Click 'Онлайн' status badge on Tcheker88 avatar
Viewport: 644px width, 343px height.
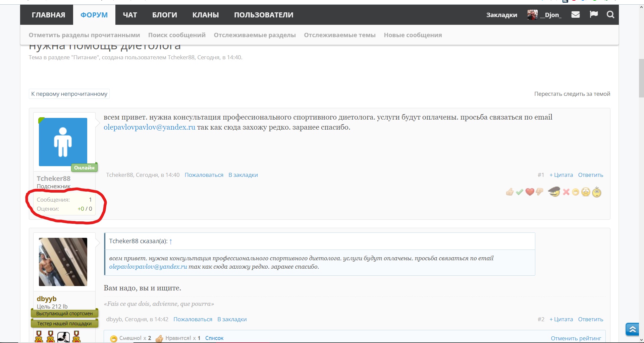coord(84,167)
